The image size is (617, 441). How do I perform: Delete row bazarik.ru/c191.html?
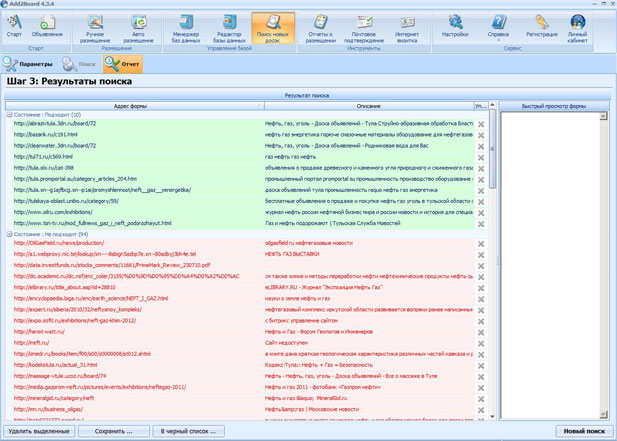tap(481, 135)
